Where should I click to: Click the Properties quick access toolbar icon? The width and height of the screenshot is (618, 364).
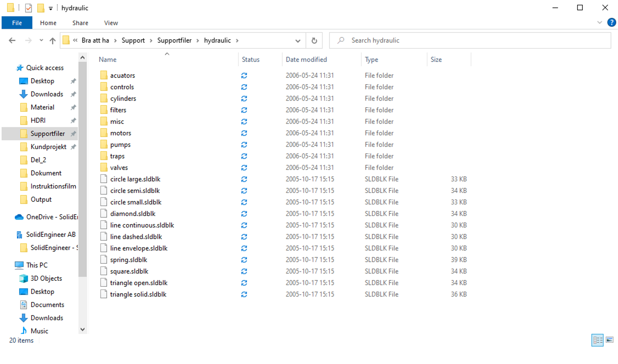pyautogui.click(x=29, y=8)
